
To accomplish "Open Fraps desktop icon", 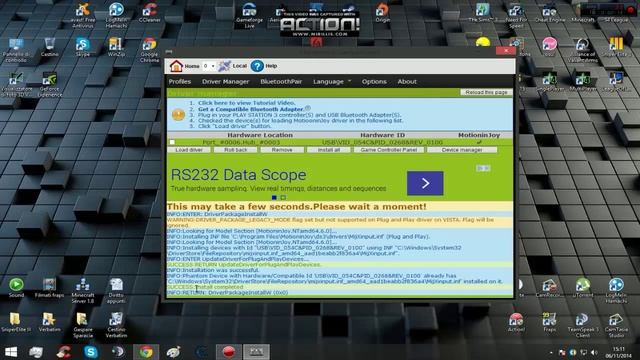I will (549, 322).
